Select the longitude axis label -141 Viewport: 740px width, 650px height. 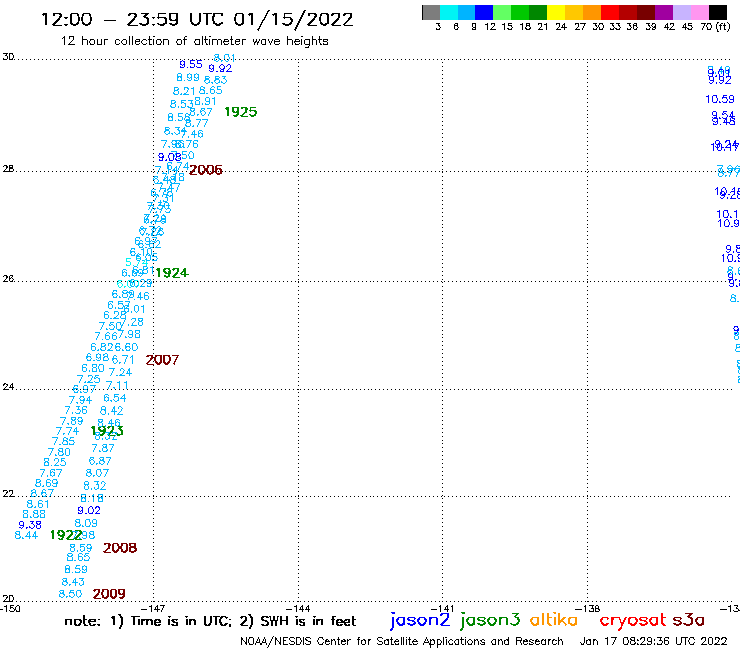(x=442, y=609)
